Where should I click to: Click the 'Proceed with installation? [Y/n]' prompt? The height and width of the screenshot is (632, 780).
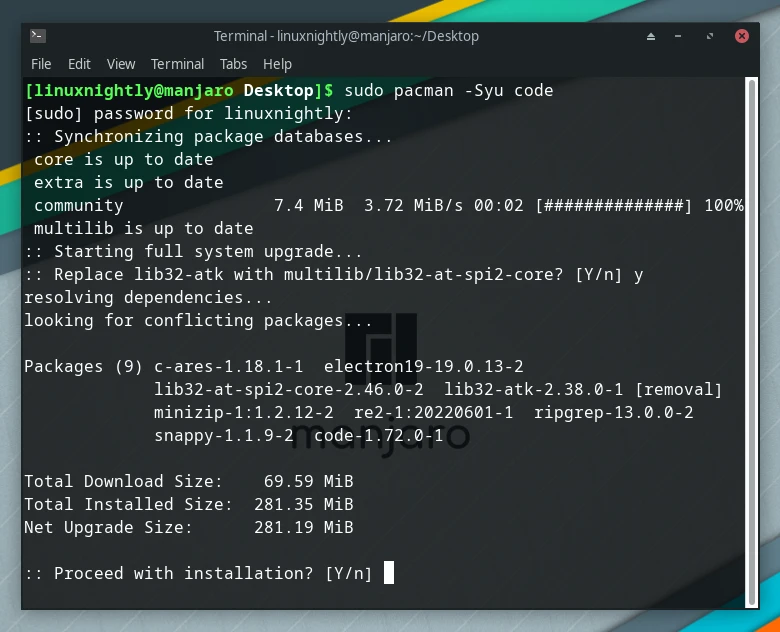pos(198,573)
